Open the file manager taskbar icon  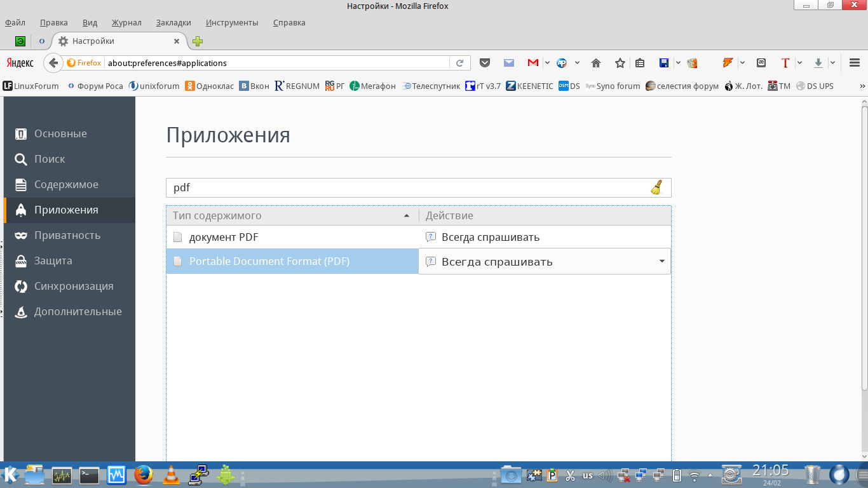click(x=34, y=474)
